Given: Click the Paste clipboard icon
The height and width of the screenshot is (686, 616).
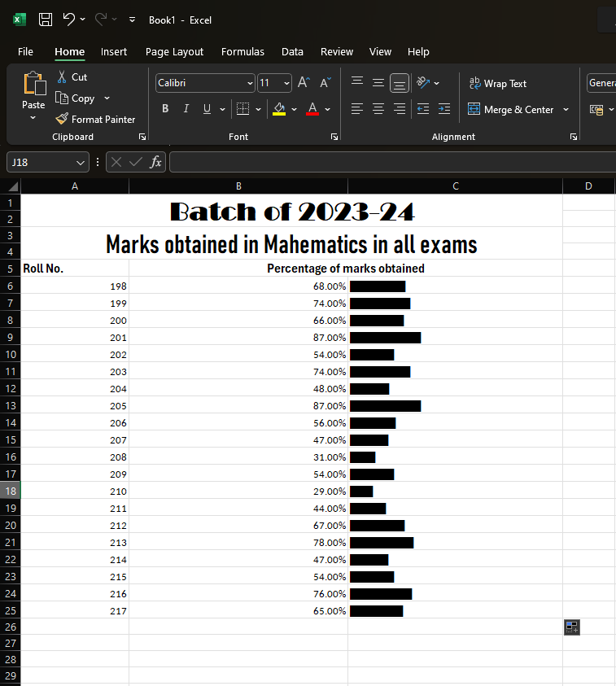Looking at the screenshot, I should tap(34, 83).
